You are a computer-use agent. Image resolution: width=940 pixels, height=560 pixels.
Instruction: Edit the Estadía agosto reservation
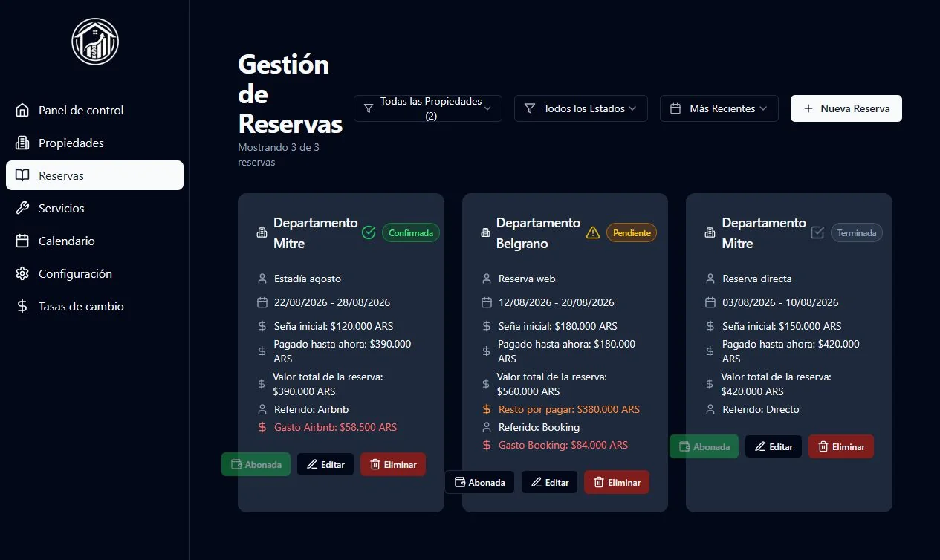[325, 464]
